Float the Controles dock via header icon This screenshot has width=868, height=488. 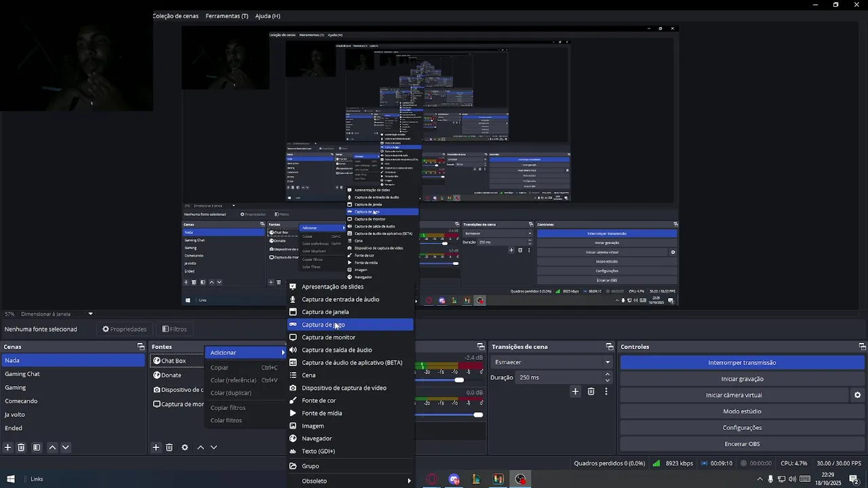point(862,347)
